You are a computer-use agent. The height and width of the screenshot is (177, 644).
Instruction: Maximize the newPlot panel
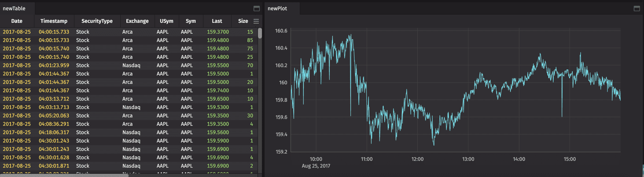(x=636, y=8)
